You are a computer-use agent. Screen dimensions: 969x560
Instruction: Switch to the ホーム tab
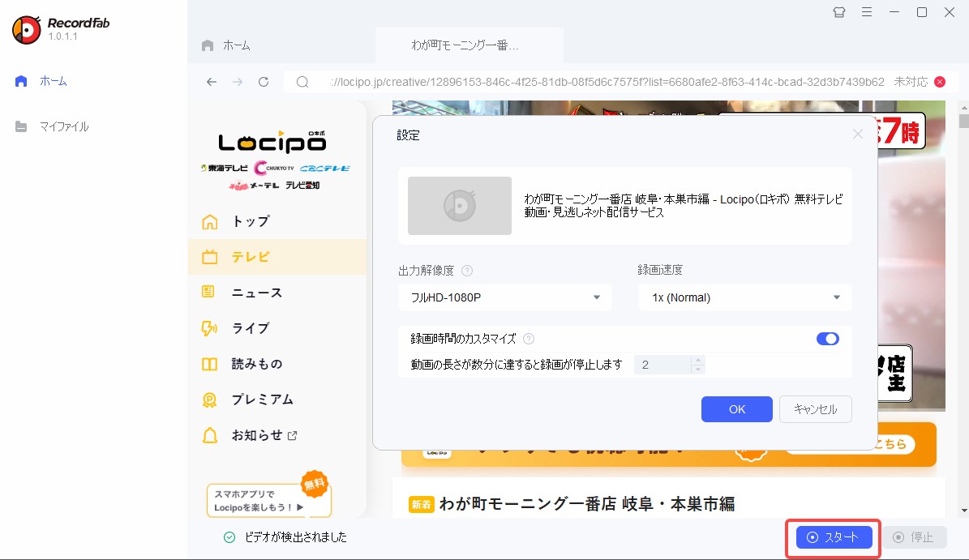click(x=226, y=45)
